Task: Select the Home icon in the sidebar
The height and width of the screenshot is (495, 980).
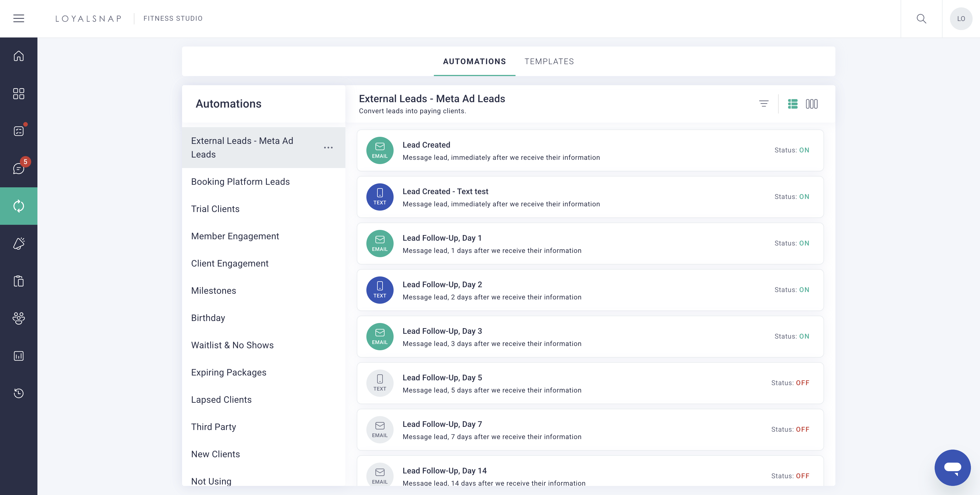Action: 19,56
